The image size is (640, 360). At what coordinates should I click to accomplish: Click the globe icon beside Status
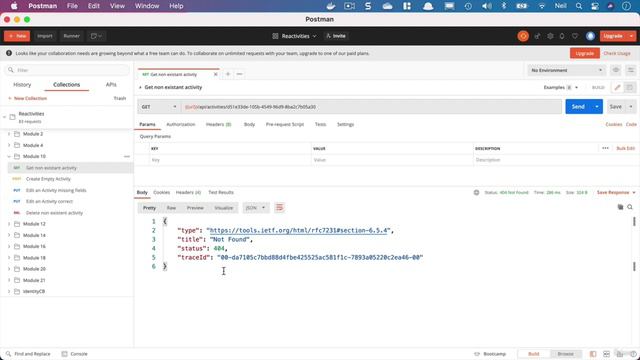tap(476, 192)
